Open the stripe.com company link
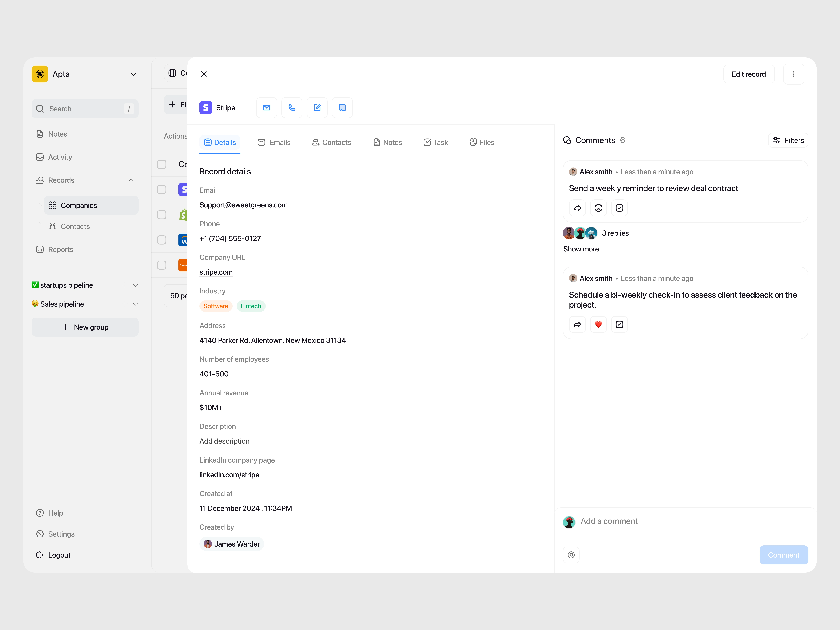The height and width of the screenshot is (630, 840). (216, 272)
